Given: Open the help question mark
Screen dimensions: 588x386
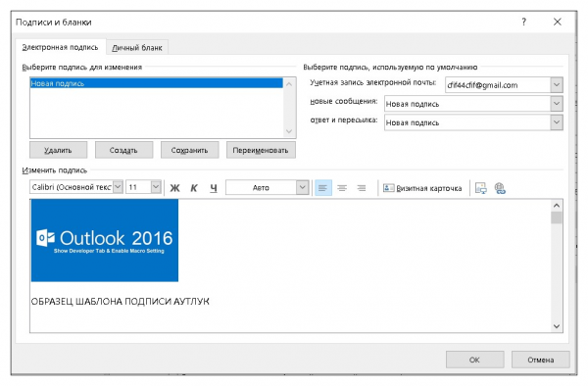Looking at the screenshot, I should [524, 23].
